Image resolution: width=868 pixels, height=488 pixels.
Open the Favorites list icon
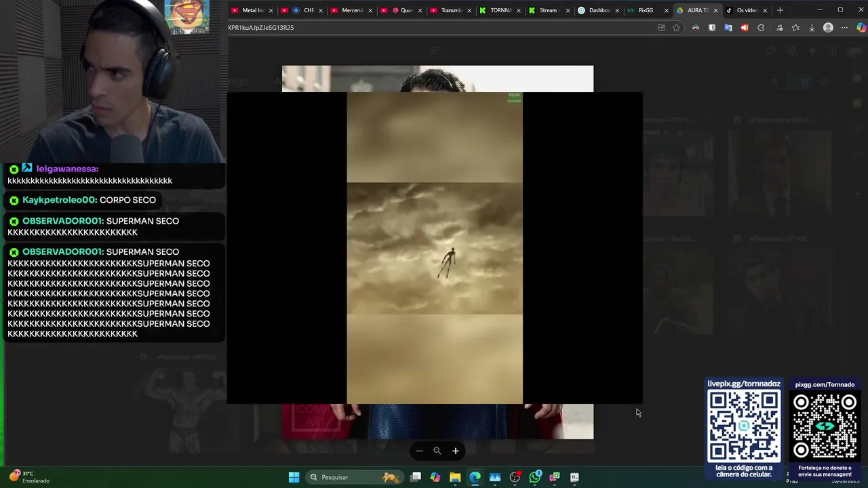pos(795,28)
